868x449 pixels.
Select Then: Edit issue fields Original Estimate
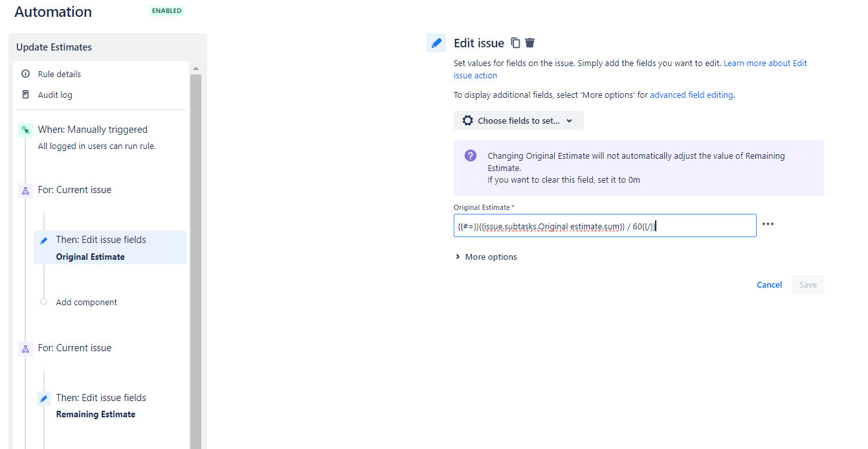(x=110, y=248)
